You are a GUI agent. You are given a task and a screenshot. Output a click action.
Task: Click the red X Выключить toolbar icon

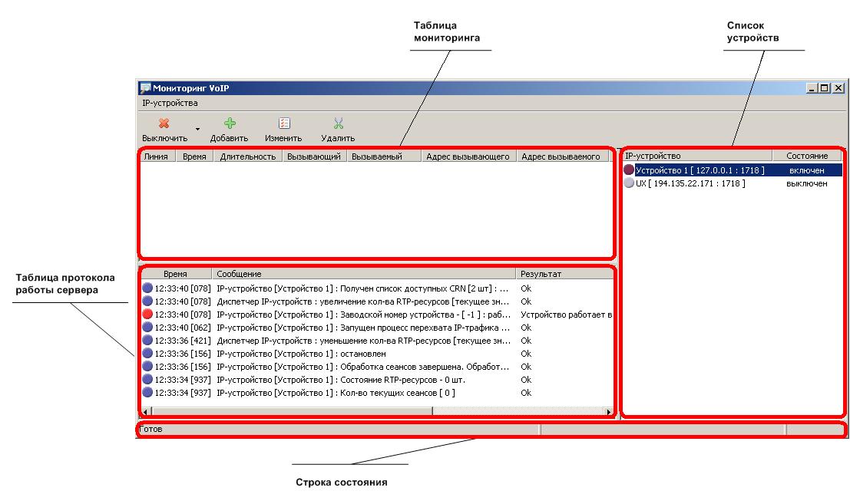(x=164, y=124)
